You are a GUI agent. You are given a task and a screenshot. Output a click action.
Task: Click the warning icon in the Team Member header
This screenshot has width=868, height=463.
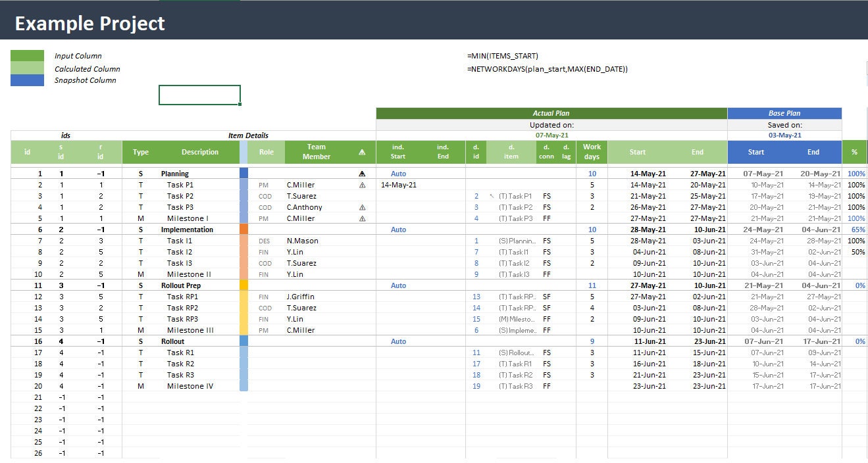click(363, 151)
